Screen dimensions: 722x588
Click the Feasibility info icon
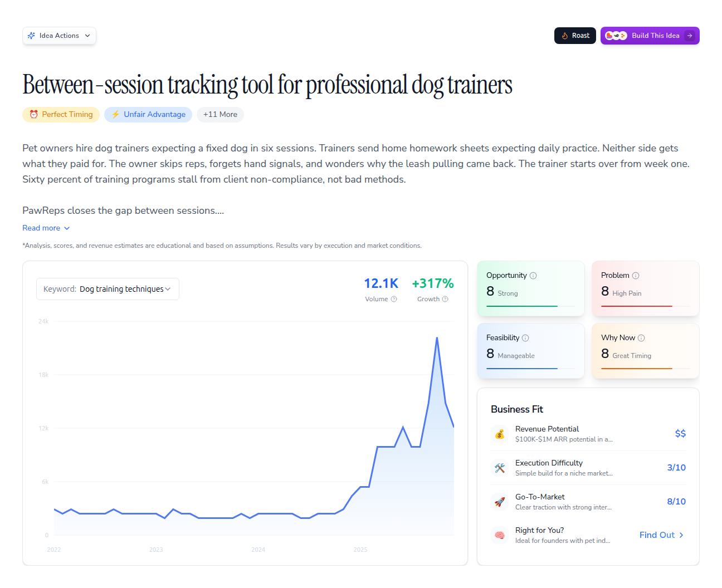(x=525, y=338)
